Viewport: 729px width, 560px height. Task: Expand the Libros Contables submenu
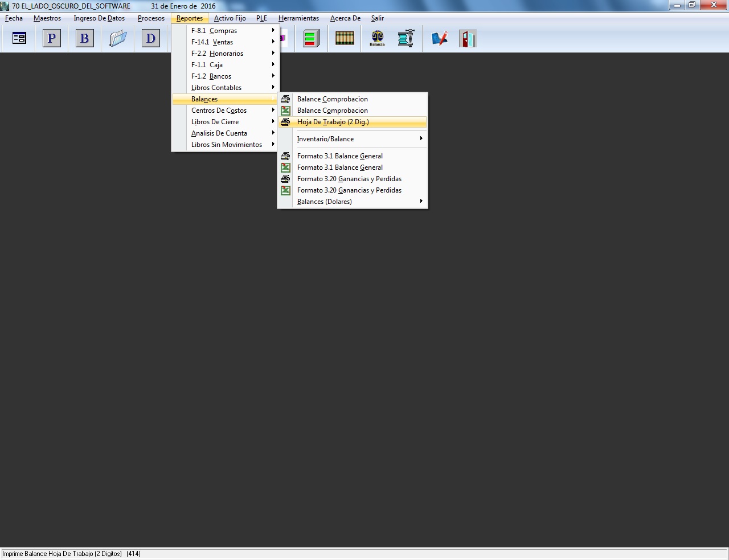[x=216, y=88]
